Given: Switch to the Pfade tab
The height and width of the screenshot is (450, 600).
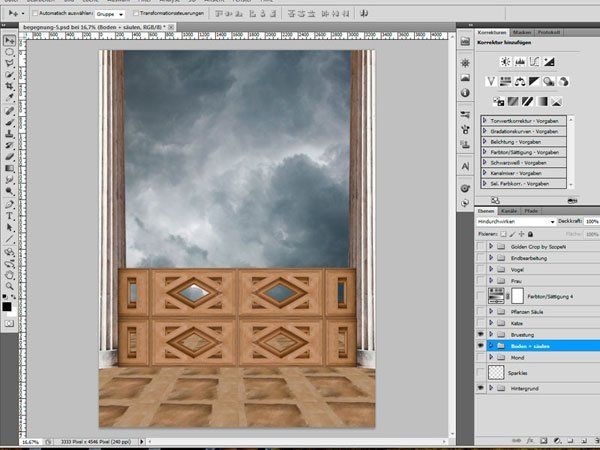Looking at the screenshot, I should tap(531, 211).
